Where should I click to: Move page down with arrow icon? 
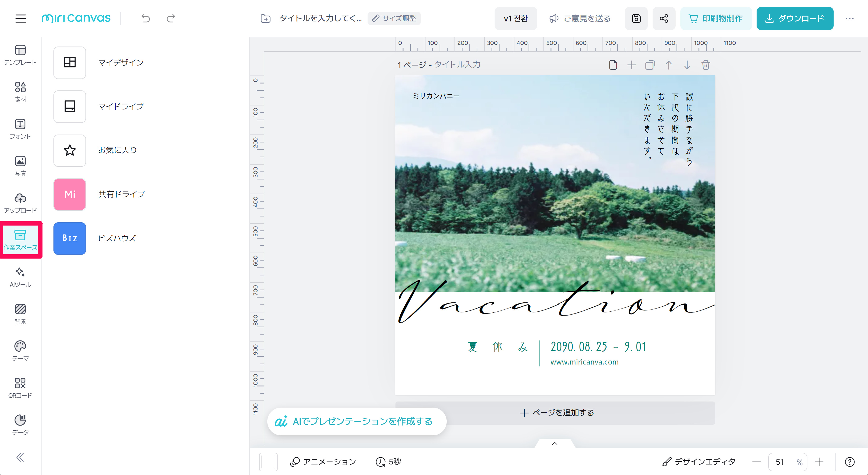click(x=687, y=65)
